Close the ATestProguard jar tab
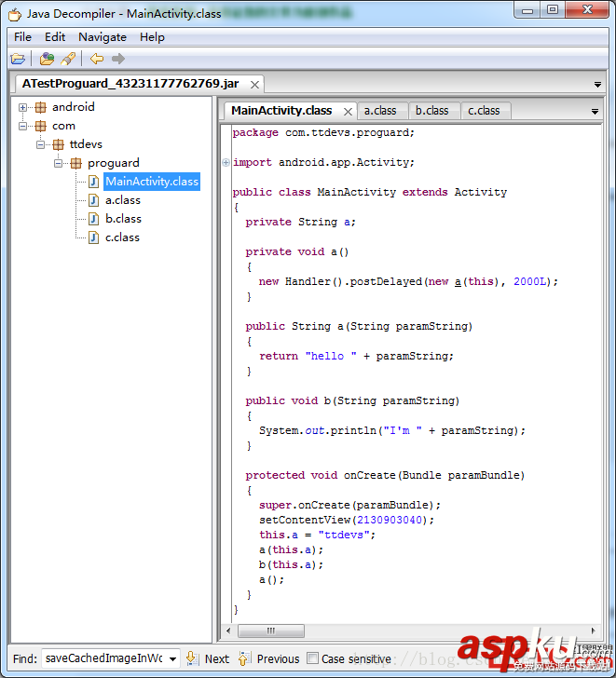This screenshot has height=678, width=616. [254, 84]
